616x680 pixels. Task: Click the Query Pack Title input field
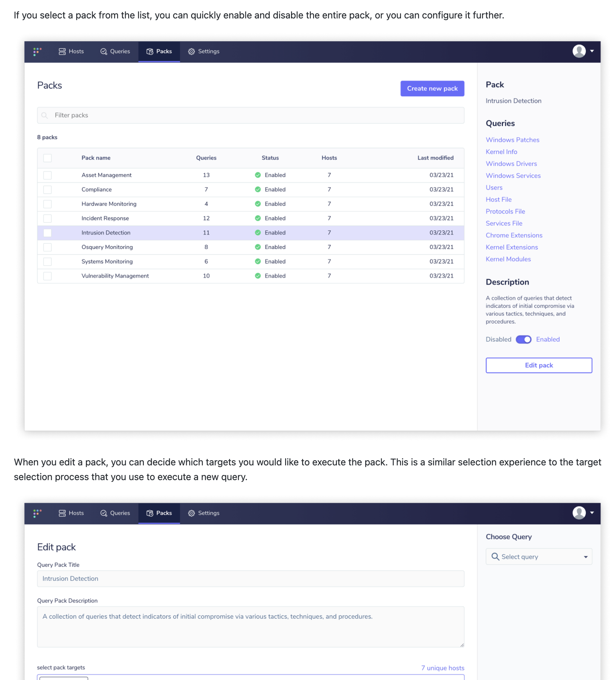point(251,578)
